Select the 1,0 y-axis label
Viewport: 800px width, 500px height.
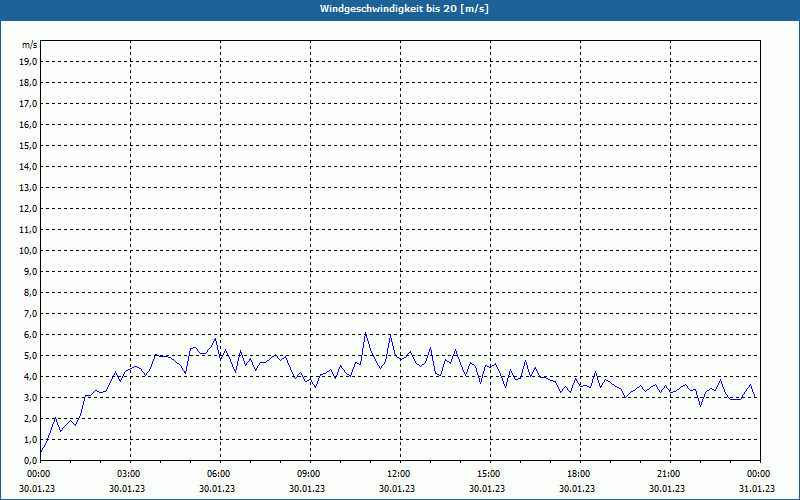click(x=30, y=440)
